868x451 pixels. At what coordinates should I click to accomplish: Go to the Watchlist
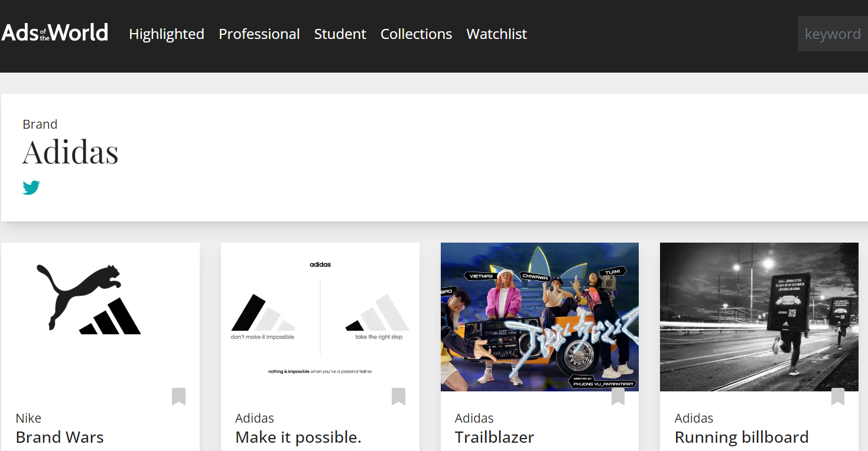[496, 34]
